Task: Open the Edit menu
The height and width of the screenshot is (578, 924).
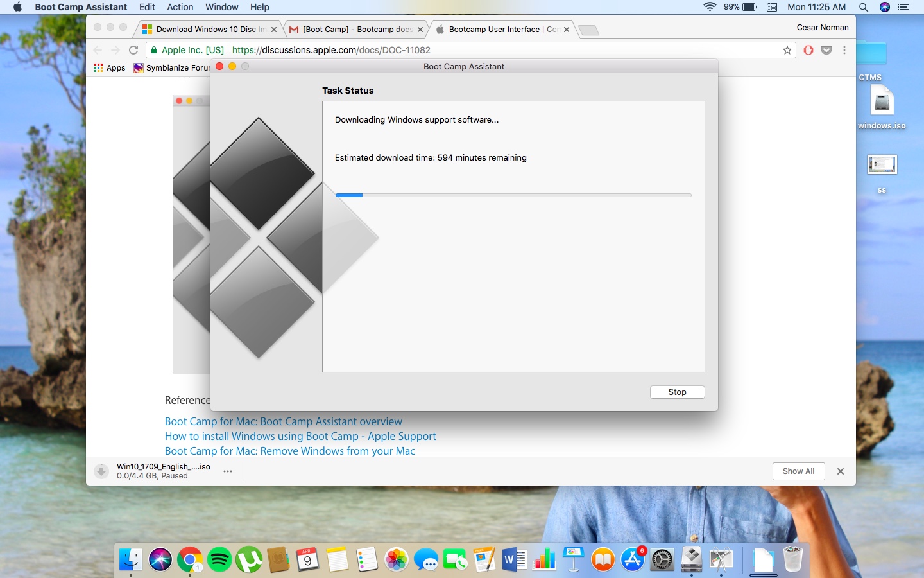Action: (x=147, y=7)
